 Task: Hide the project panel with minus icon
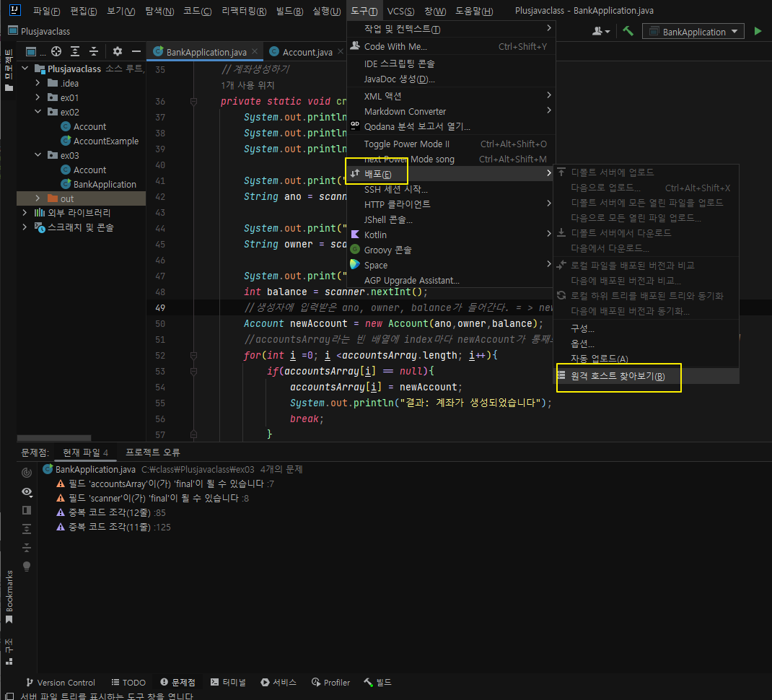tap(136, 51)
